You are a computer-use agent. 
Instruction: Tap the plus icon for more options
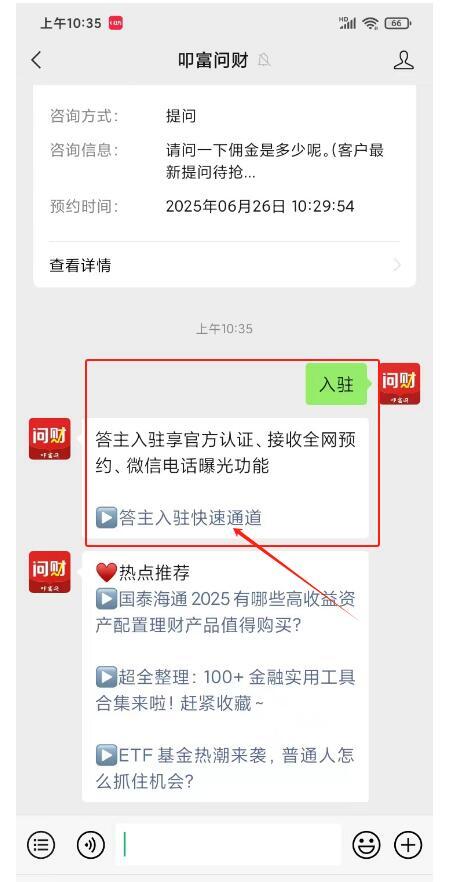coord(408,844)
